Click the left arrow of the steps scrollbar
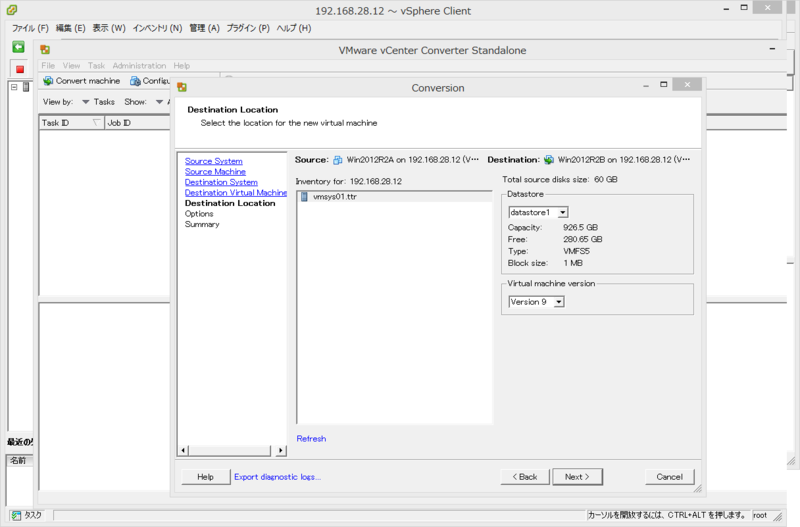 [x=184, y=450]
